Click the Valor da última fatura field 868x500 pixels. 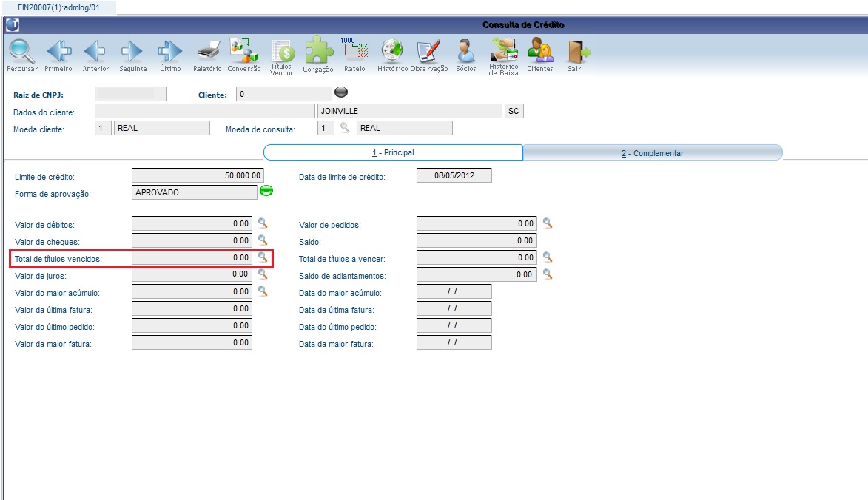pyautogui.click(x=192, y=308)
